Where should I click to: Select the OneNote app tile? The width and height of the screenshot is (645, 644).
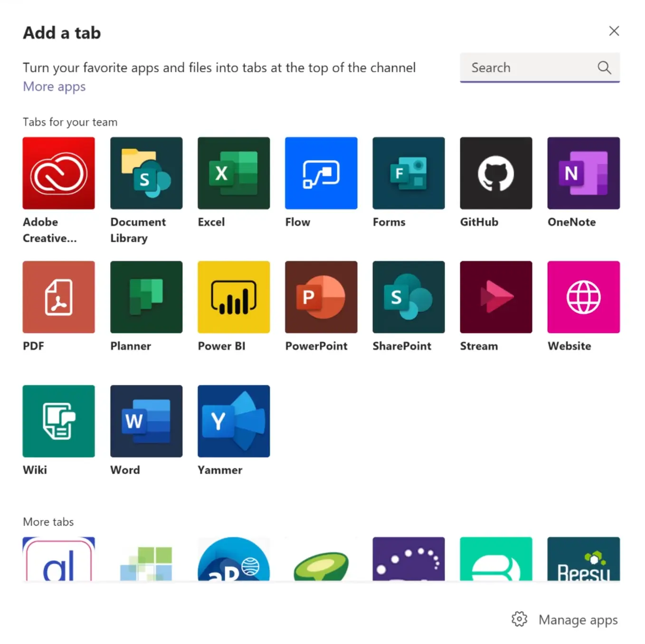click(583, 173)
